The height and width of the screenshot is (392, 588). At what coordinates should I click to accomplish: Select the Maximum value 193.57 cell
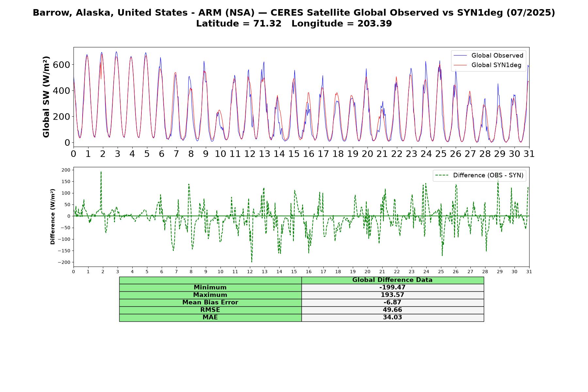pos(392,295)
